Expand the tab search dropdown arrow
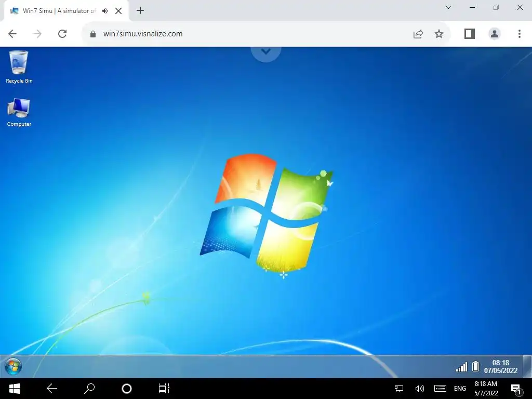The image size is (532, 399). pyautogui.click(x=448, y=7)
